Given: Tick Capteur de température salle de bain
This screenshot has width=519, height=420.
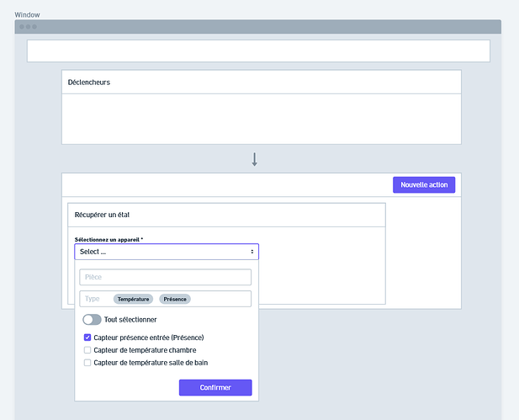Looking at the screenshot, I should [x=88, y=363].
